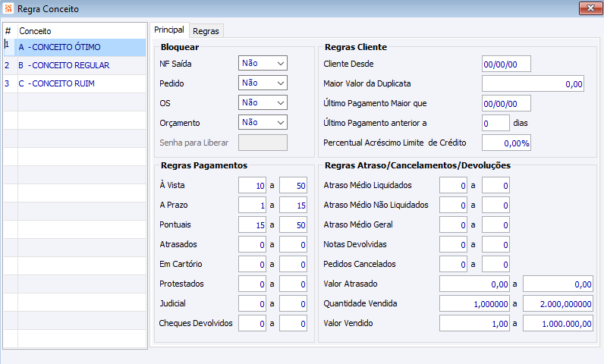Close the Regra Conceito window
This screenshot has height=364, width=604.
(584, 9)
